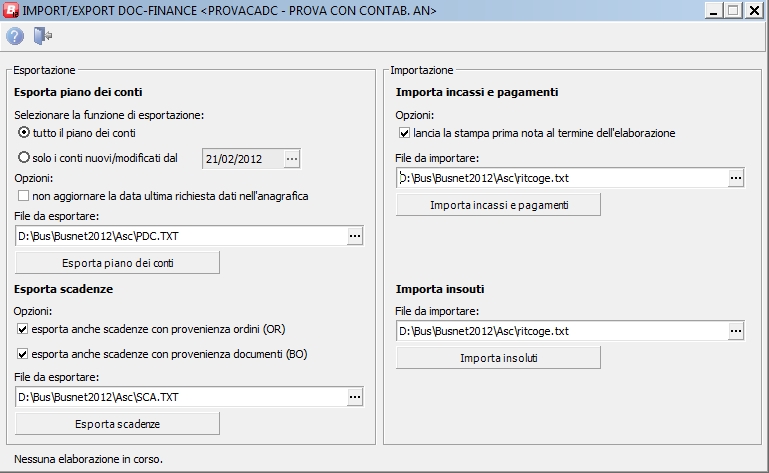Uncheck 'lancia la stampa prima nota' option

404,132
